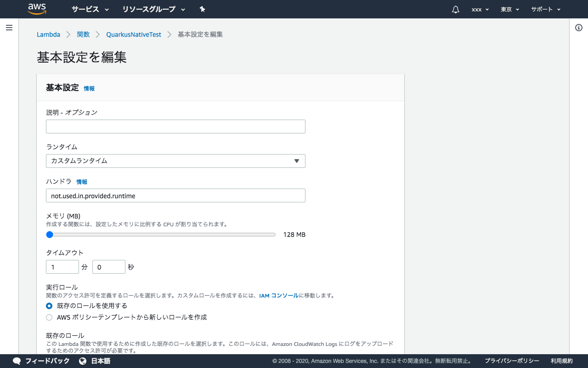Click 情報 beside 基本設定 heading
Viewport: 588px width, 368px height.
pyautogui.click(x=89, y=88)
